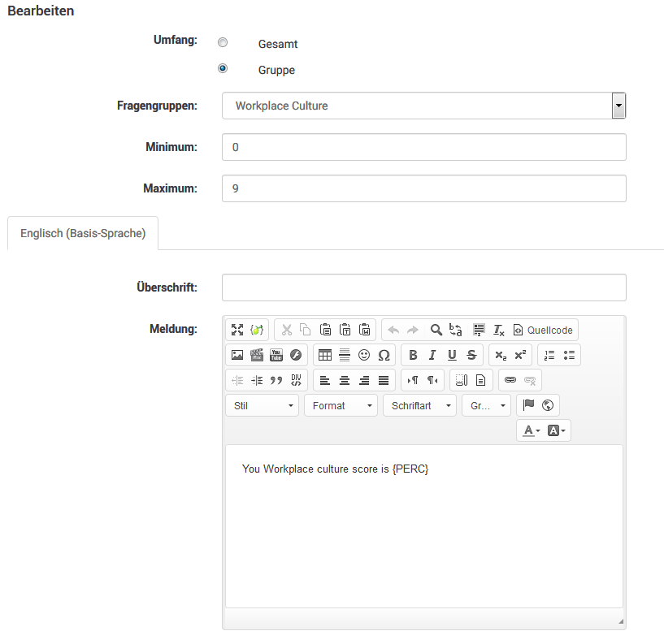Remove the hyperlink with Unlink icon

(x=530, y=380)
